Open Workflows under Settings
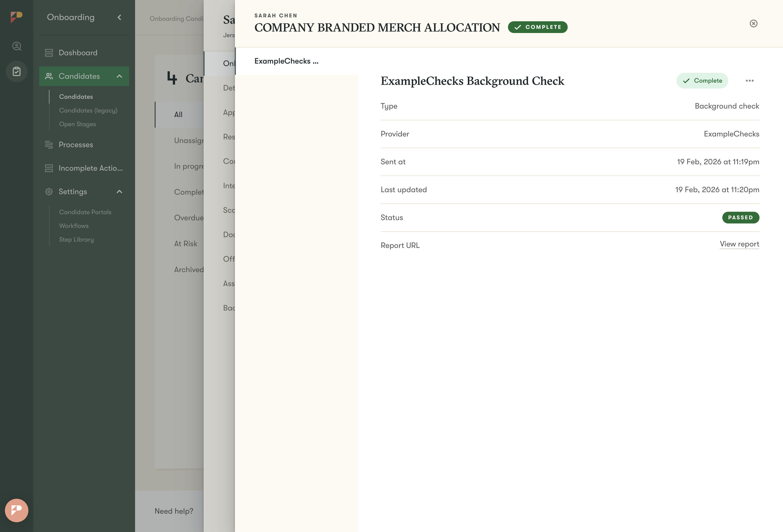The height and width of the screenshot is (532, 783). tap(74, 226)
